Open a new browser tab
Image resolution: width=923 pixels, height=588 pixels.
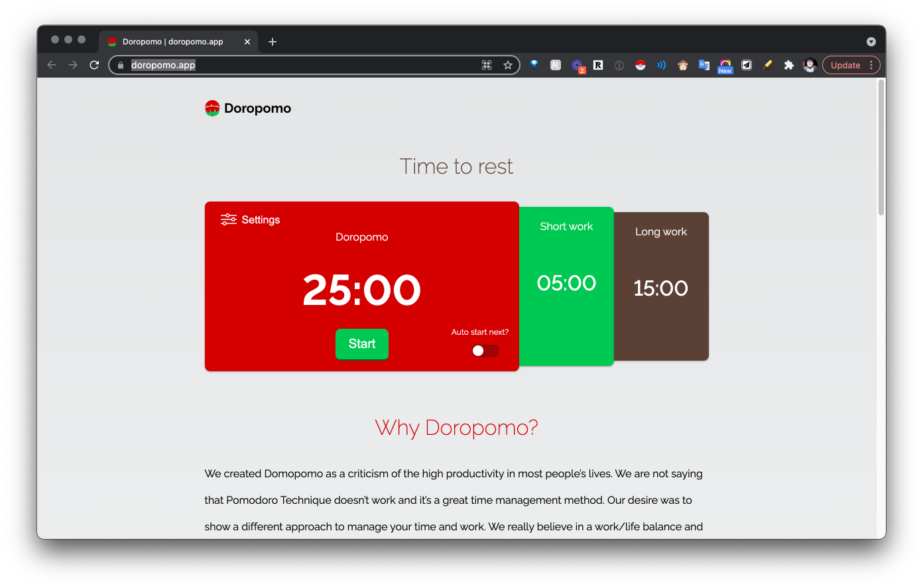[x=273, y=42]
